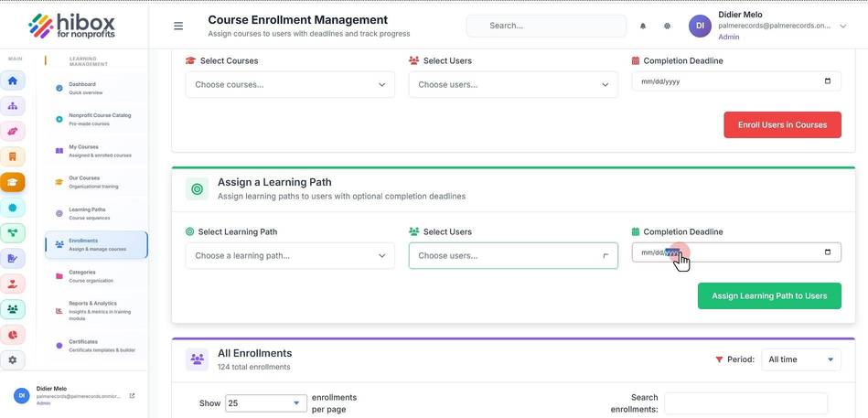This screenshot has width=868, height=418.
Task: Open calendar picker in top Completion Deadline
Action: tap(828, 81)
